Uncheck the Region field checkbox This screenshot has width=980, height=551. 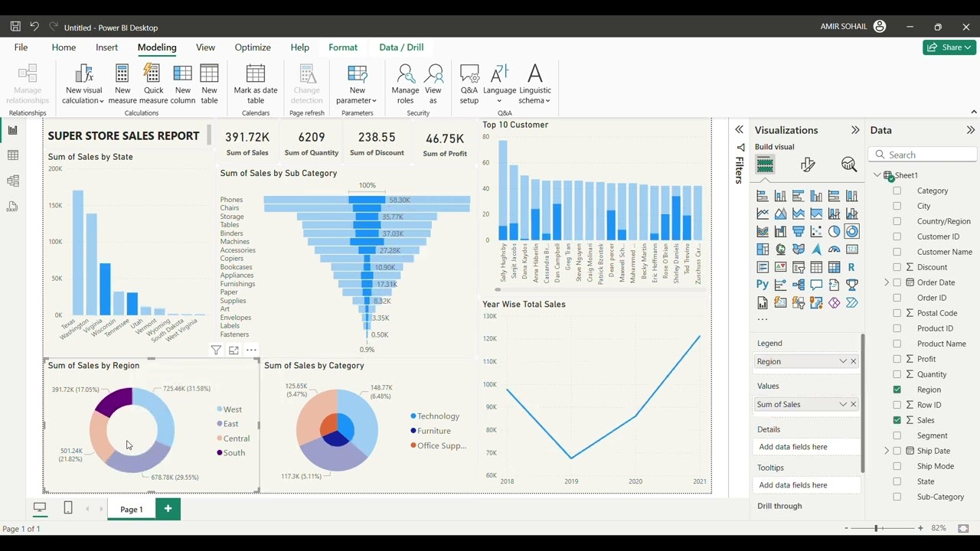tap(897, 390)
